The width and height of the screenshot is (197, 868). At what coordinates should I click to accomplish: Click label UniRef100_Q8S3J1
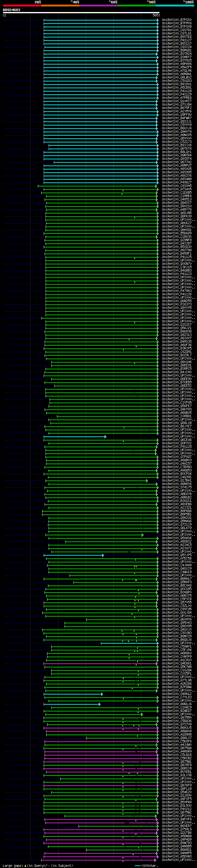point(177,121)
